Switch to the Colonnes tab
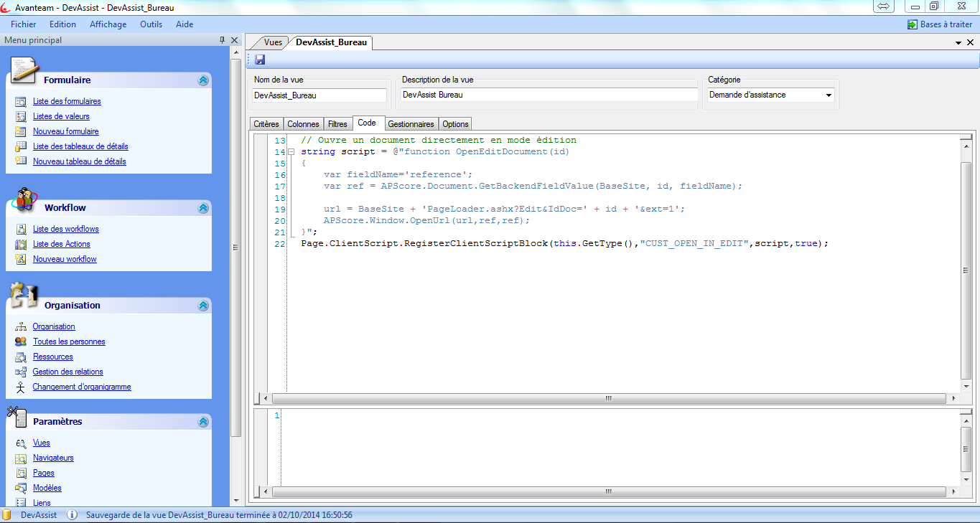The image size is (980, 523). coord(303,123)
